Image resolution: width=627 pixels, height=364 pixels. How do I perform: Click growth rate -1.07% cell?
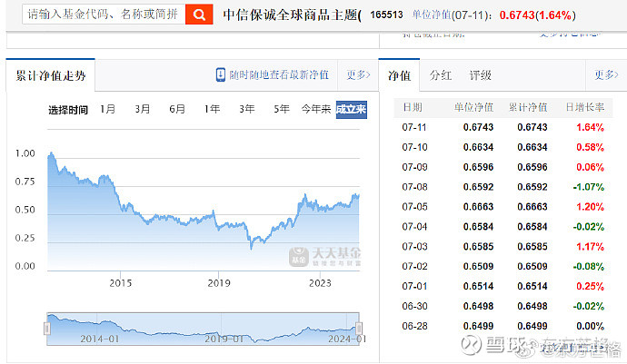click(588, 187)
